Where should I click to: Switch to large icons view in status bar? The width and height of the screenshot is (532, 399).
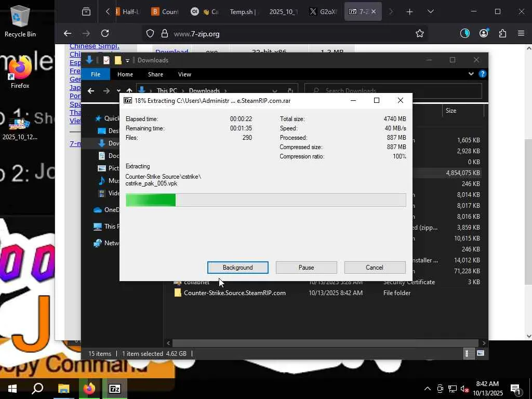[x=481, y=353]
